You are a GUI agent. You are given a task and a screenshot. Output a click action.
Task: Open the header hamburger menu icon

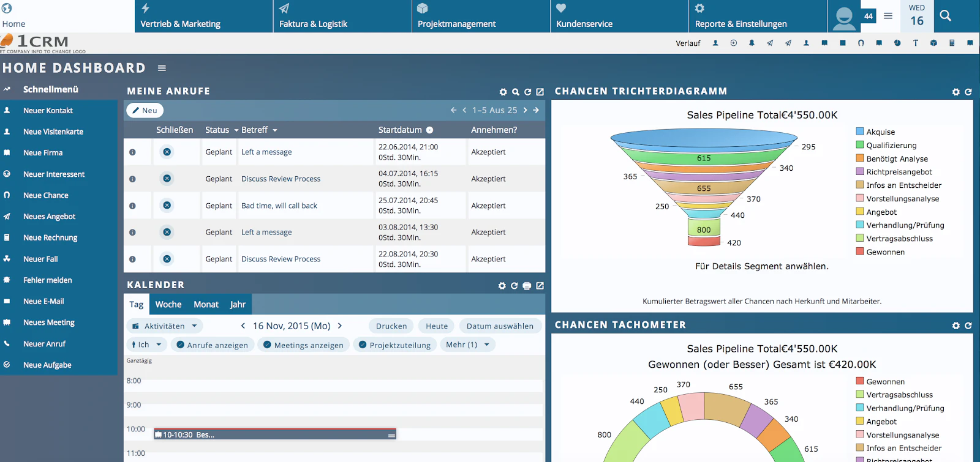click(x=888, y=16)
